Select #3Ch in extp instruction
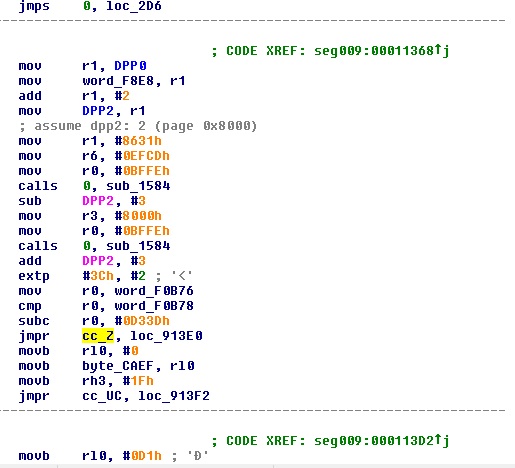515x468 pixels. pyautogui.click(x=98, y=276)
